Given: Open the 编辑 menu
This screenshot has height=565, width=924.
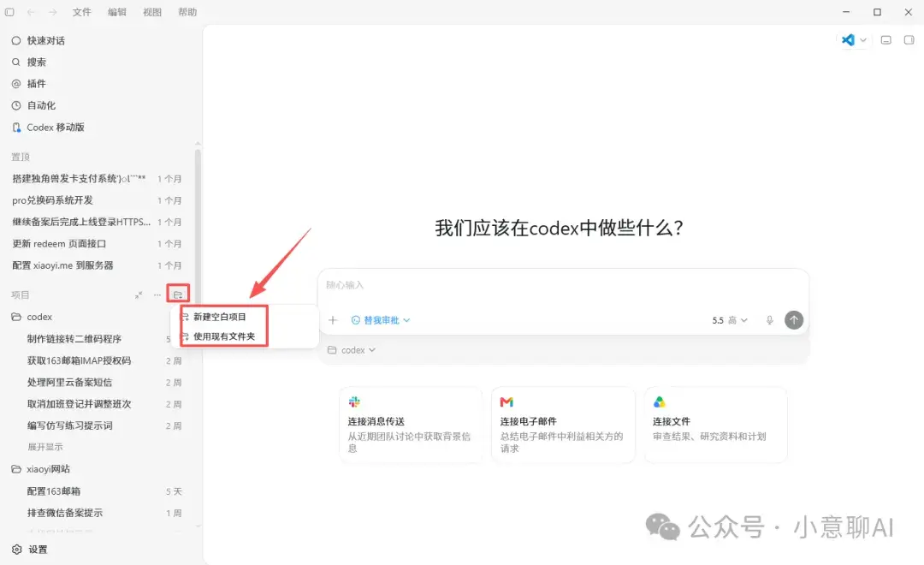Looking at the screenshot, I should click(x=116, y=12).
